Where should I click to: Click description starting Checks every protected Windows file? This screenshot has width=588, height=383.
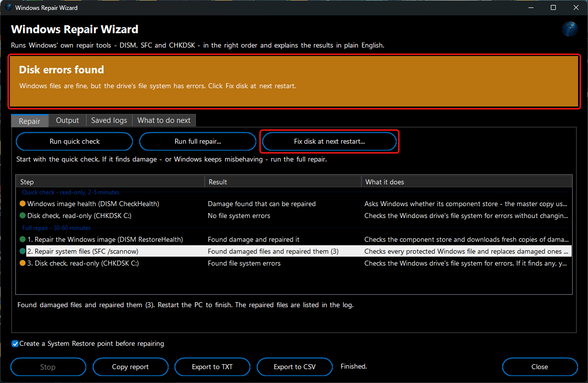[466, 251]
